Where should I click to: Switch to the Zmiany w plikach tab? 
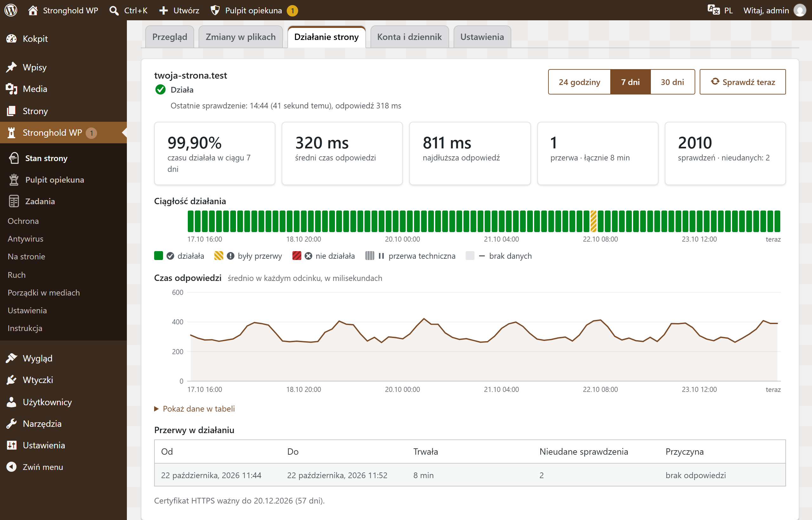pyautogui.click(x=240, y=37)
